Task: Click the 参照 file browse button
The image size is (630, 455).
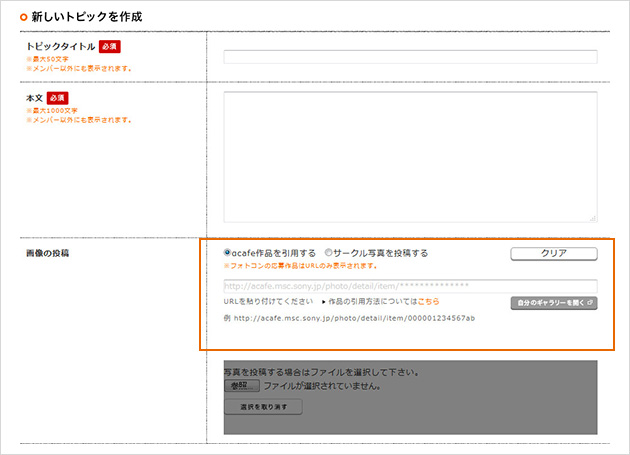Action: (x=241, y=385)
